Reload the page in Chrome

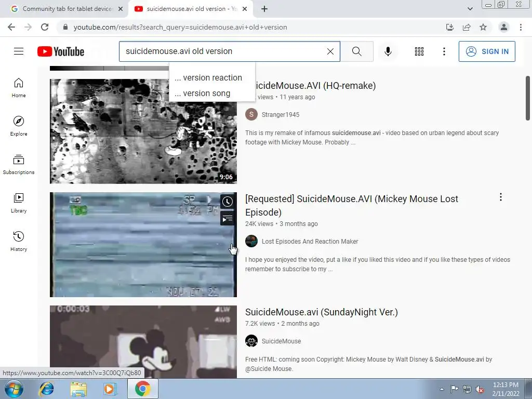pyautogui.click(x=45, y=27)
